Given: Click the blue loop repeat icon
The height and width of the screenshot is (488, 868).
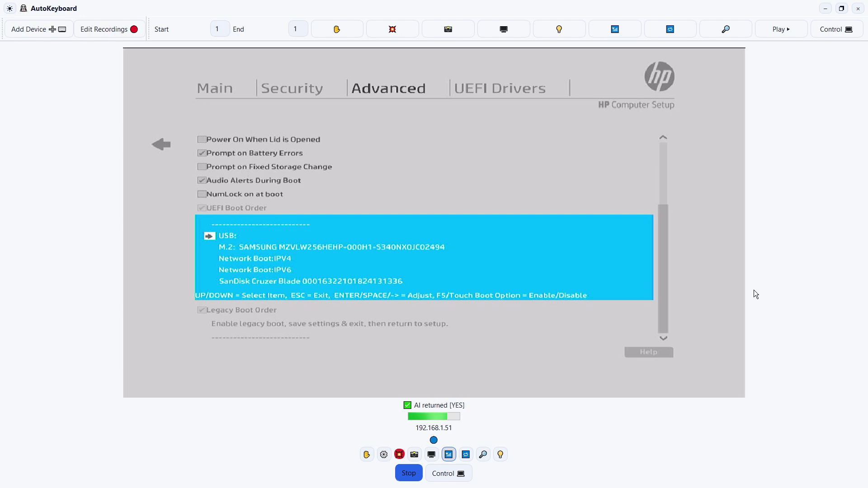Looking at the screenshot, I should pyautogui.click(x=670, y=28).
